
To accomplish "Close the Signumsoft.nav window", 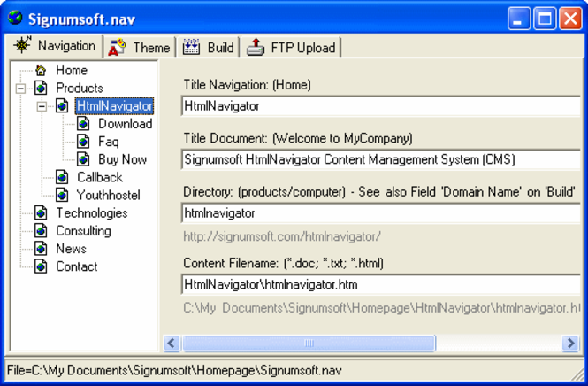I will click(570, 18).
